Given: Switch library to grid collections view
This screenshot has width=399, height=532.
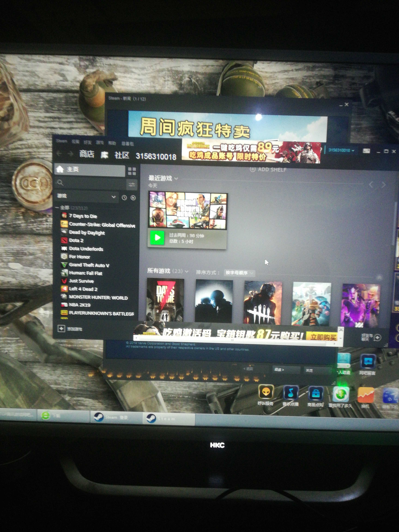Looking at the screenshot, I should coord(132,171).
